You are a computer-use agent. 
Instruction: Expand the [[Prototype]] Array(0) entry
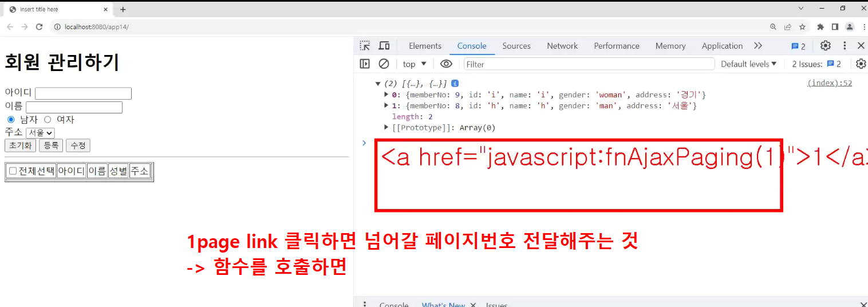tap(386, 128)
